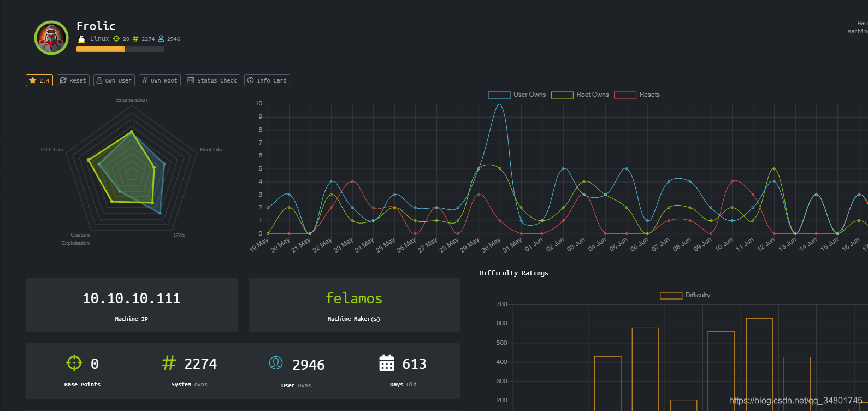This screenshot has height=411, width=868.
Task: Open the Info Card button
Action: coord(267,80)
